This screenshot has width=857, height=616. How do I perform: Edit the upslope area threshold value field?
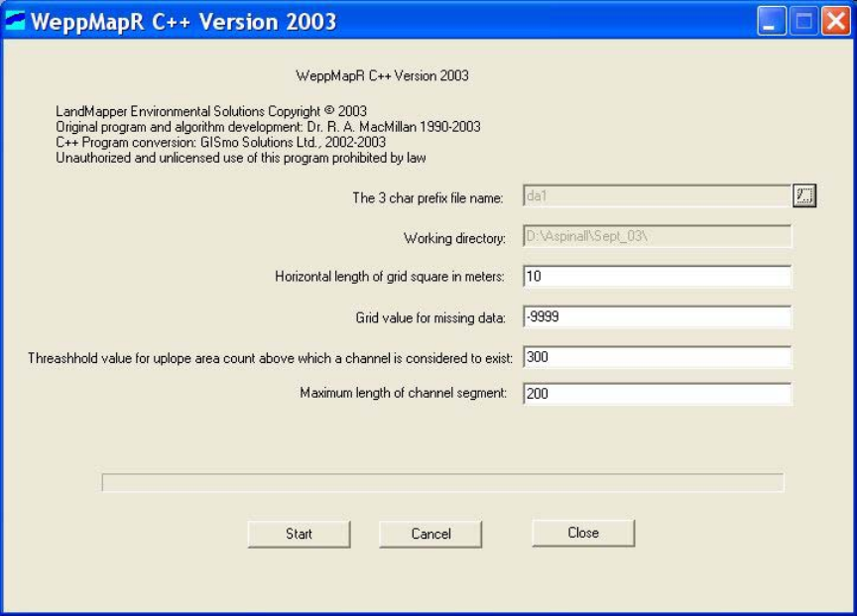[x=657, y=357]
